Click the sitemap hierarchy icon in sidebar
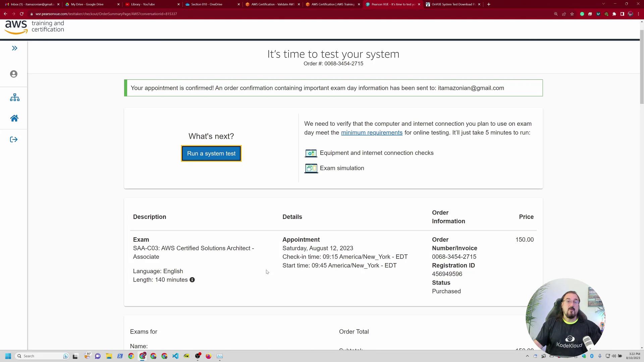The image size is (644, 362). pos(14,98)
